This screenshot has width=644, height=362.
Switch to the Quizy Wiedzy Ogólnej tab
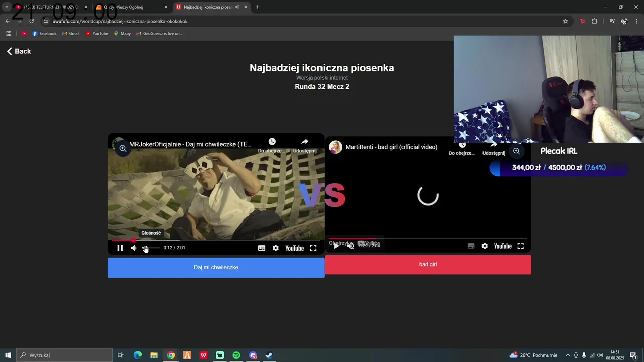[x=132, y=7]
